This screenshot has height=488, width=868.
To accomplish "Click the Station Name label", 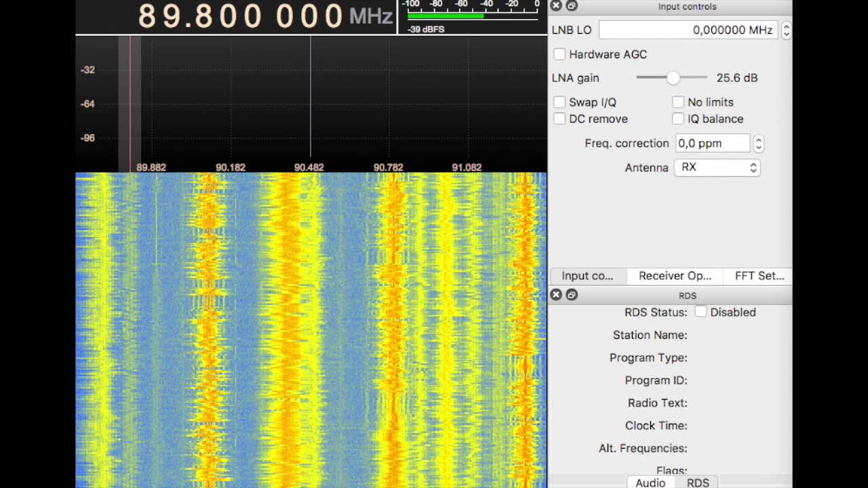I will [x=650, y=335].
